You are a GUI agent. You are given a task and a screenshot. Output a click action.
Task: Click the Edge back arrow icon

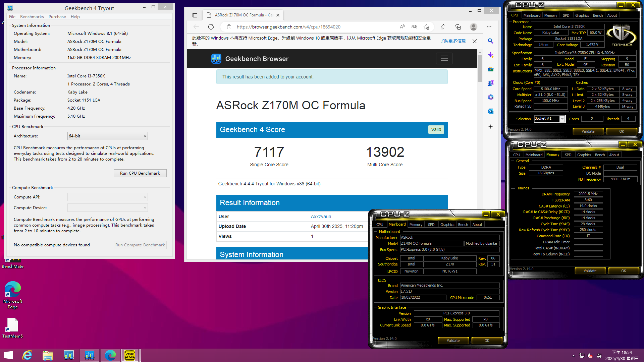pos(196,27)
